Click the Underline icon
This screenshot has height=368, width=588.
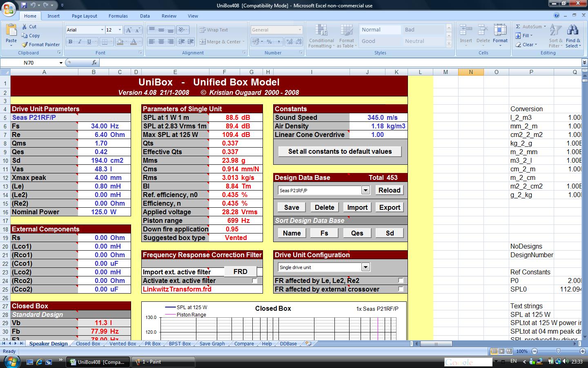point(89,42)
